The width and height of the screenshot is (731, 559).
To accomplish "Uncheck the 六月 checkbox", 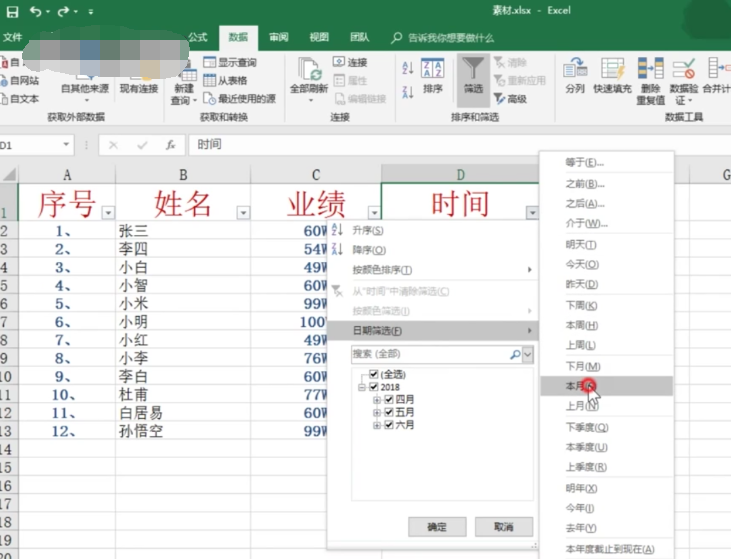I will click(389, 425).
